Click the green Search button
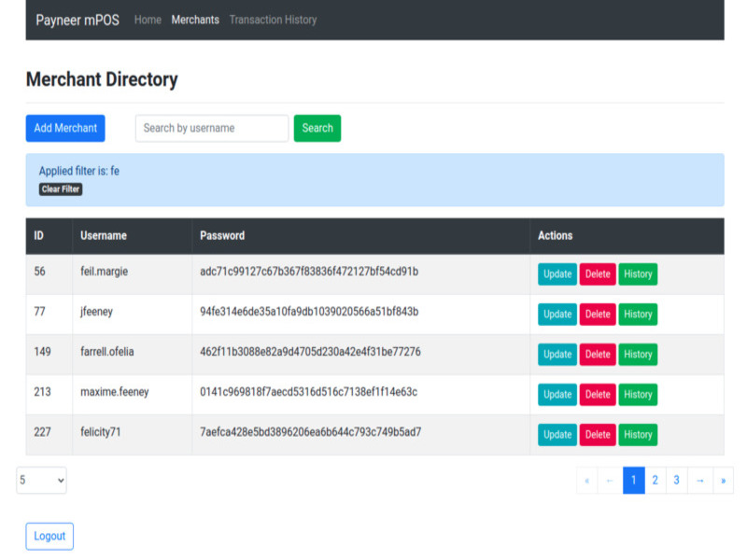The image size is (747, 560). (317, 128)
